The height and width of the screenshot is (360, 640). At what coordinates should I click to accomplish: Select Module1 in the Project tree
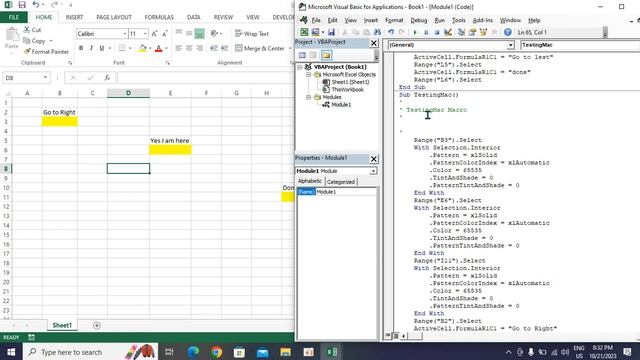pos(341,105)
